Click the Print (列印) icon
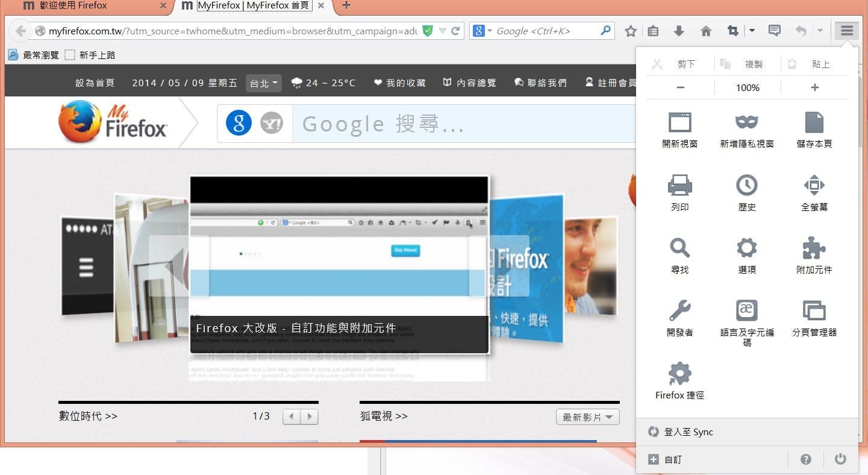The image size is (868, 475). [x=680, y=193]
